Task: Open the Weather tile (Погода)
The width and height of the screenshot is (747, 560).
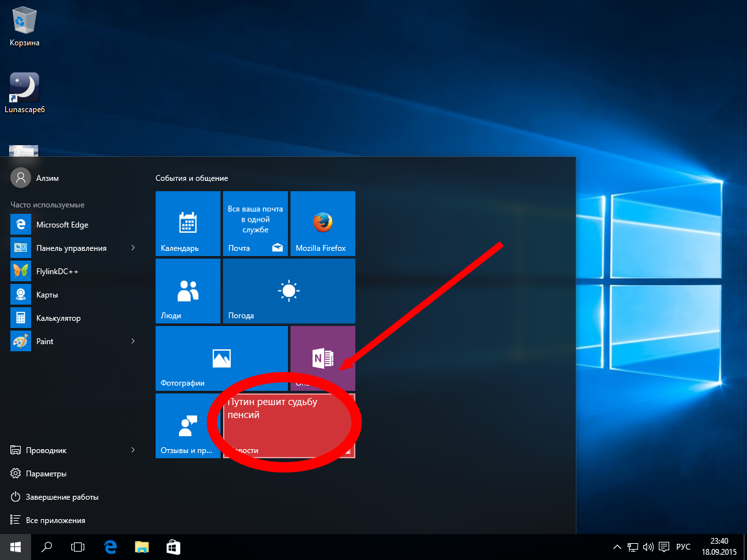Action: pyautogui.click(x=289, y=291)
